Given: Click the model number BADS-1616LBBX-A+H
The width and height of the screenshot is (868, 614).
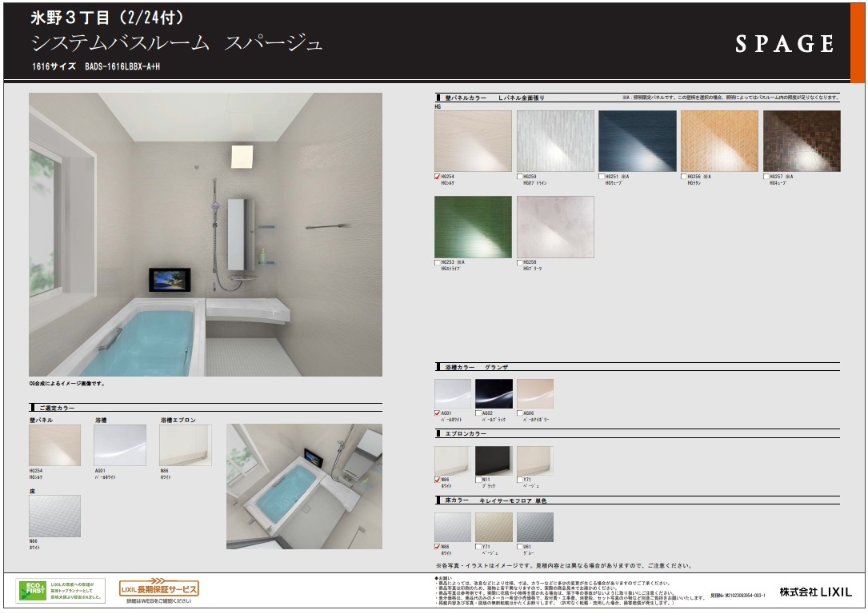Looking at the screenshot, I should (x=122, y=66).
